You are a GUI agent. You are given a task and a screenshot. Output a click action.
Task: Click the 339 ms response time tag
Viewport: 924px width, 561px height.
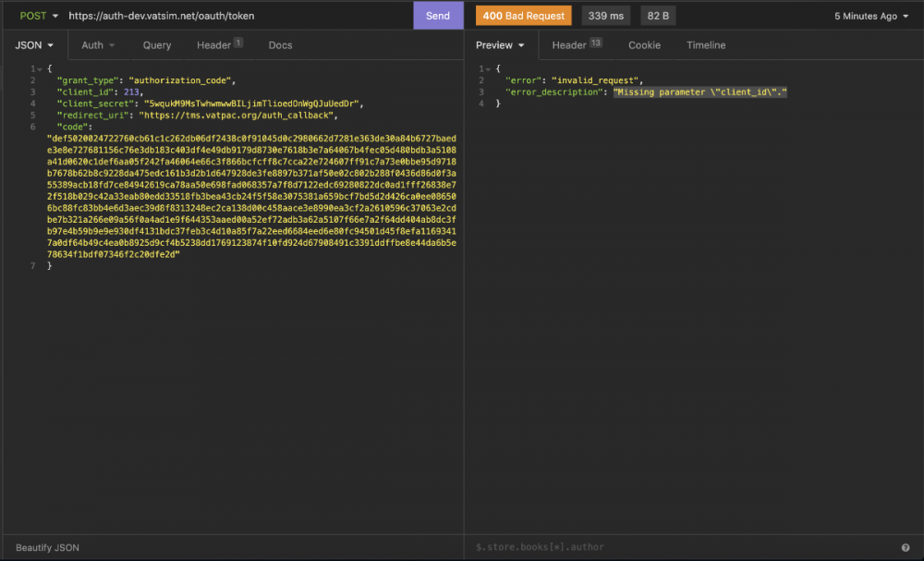605,16
